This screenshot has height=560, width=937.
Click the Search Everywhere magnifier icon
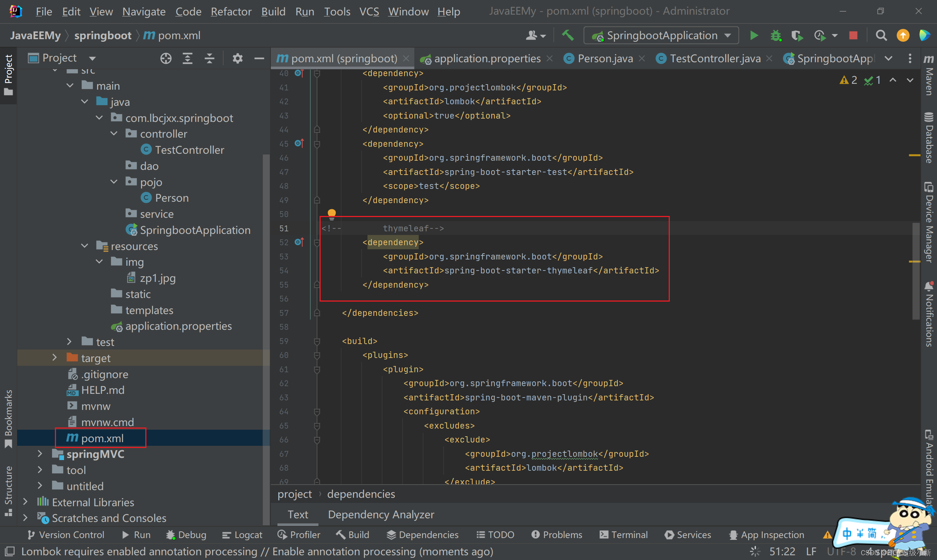pyautogui.click(x=881, y=36)
